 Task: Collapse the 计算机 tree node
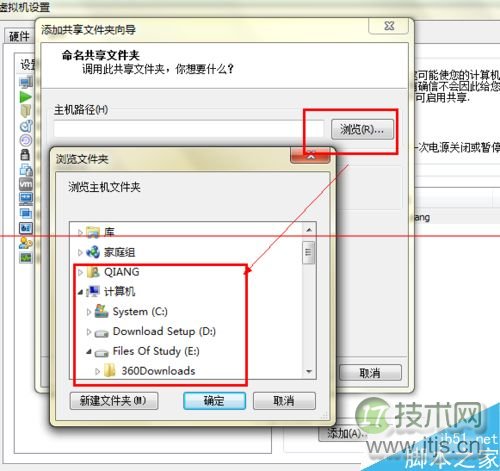(80, 292)
